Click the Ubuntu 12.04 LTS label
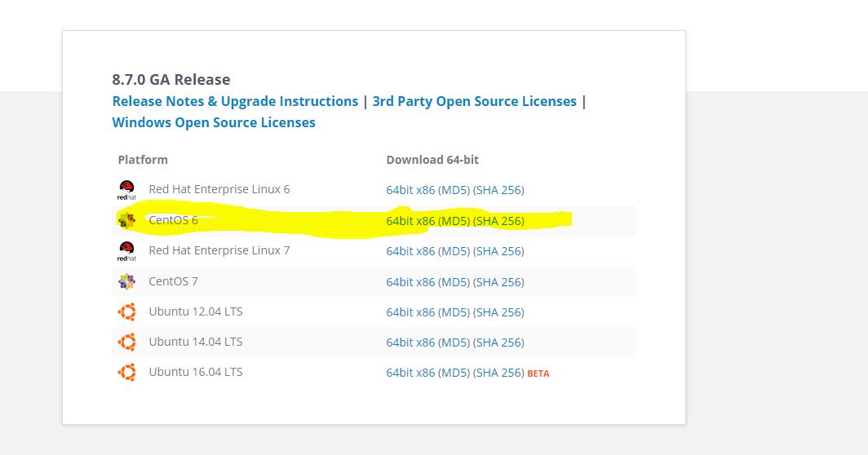This screenshot has width=868, height=455. pyautogui.click(x=196, y=311)
